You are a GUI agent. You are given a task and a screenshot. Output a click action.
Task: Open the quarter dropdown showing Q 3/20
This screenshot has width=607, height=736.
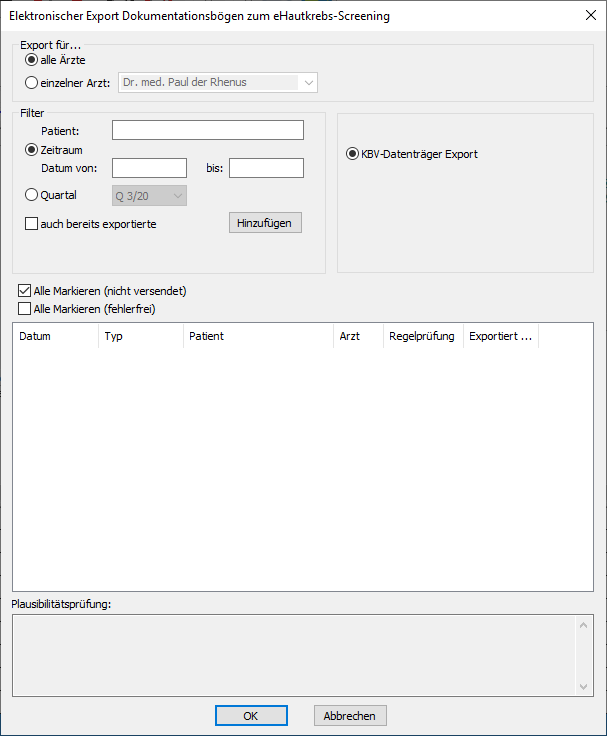(149, 196)
